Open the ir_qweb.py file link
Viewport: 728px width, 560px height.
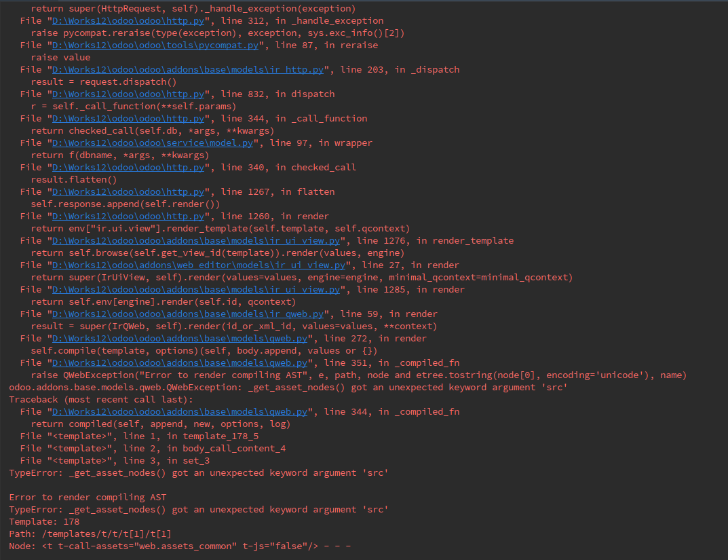(187, 314)
